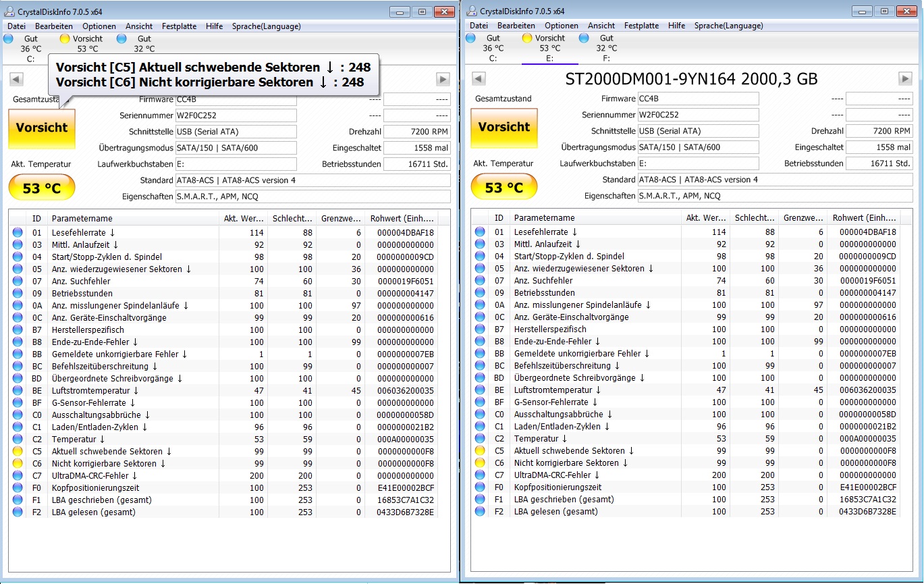Click yellow icon for C5 row in right window
The image size is (924, 584).
point(480,451)
